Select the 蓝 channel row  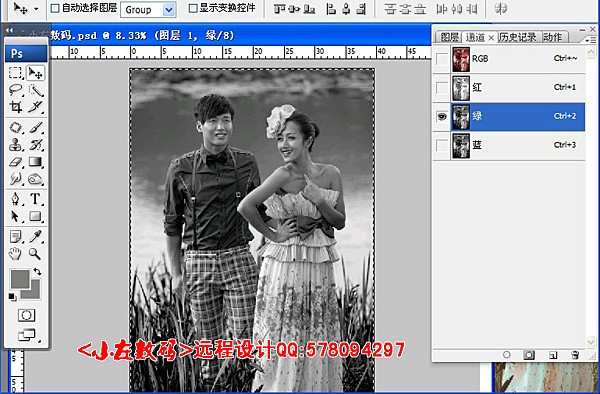[x=518, y=145]
